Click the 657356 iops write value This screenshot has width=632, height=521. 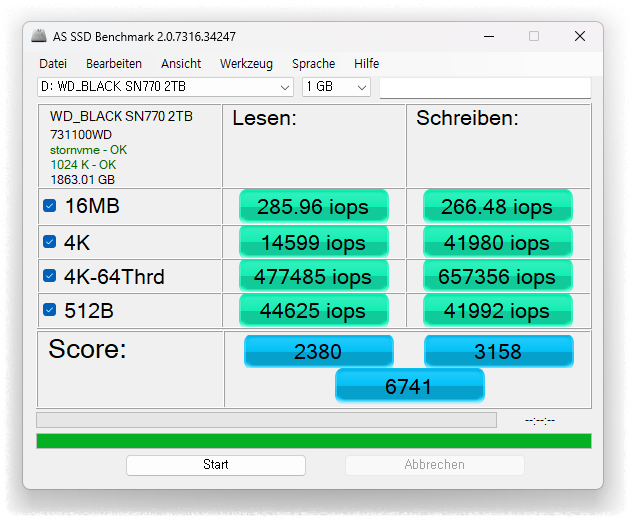(x=497, y=276)
